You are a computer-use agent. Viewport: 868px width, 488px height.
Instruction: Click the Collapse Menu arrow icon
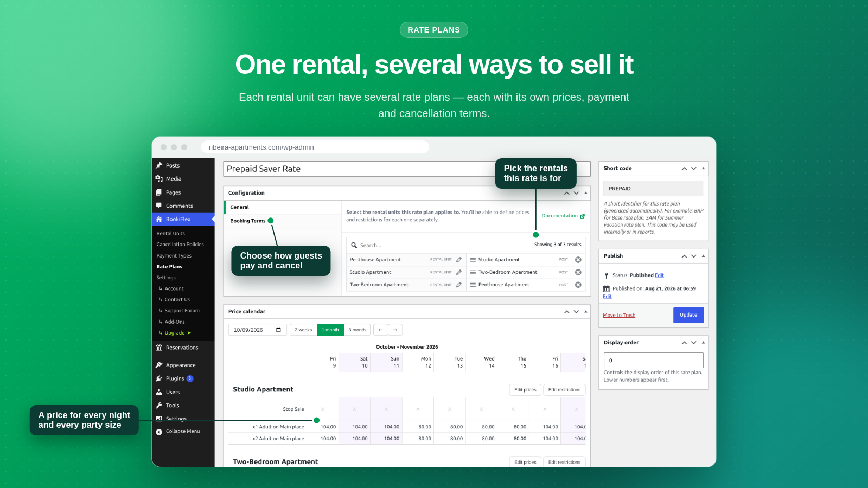159,432
